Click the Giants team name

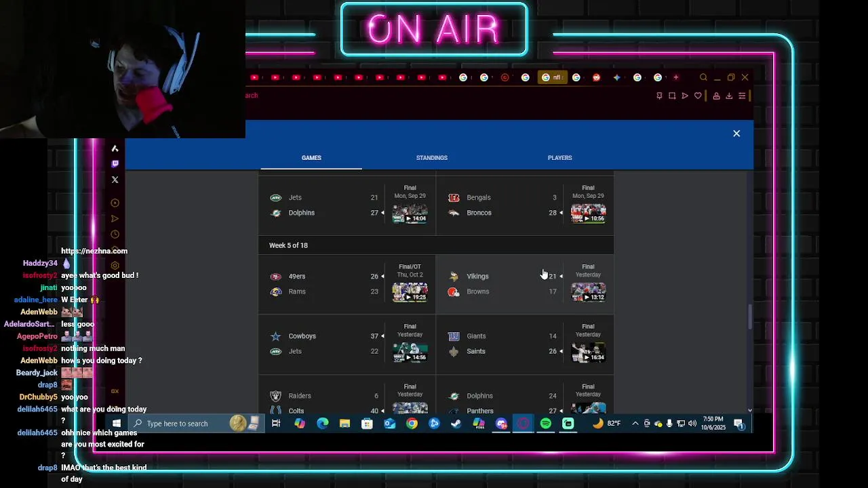pos(476,336)
